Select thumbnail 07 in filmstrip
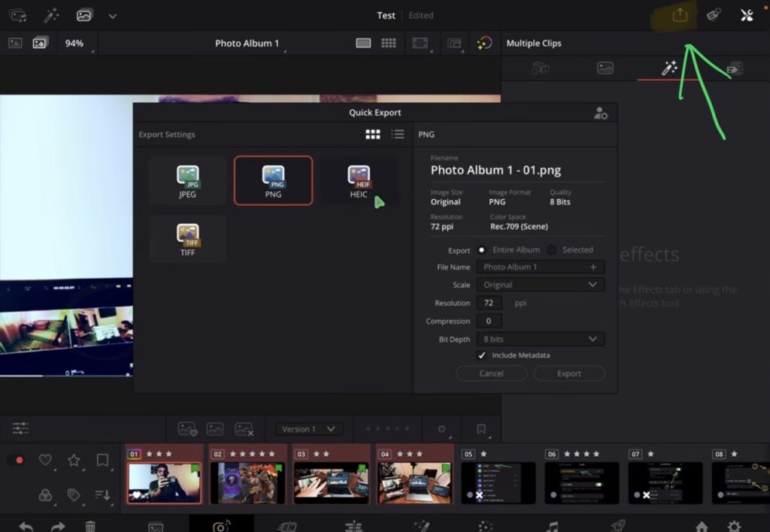The height and width of the screenshot is (532, 770). coord(665,483)
